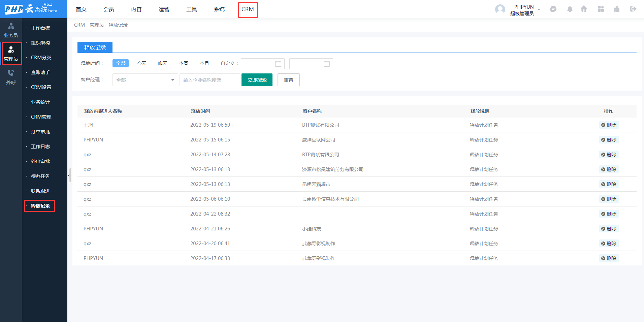Click the custom start date field
644x322 pixels.
[x=263, y=64]
